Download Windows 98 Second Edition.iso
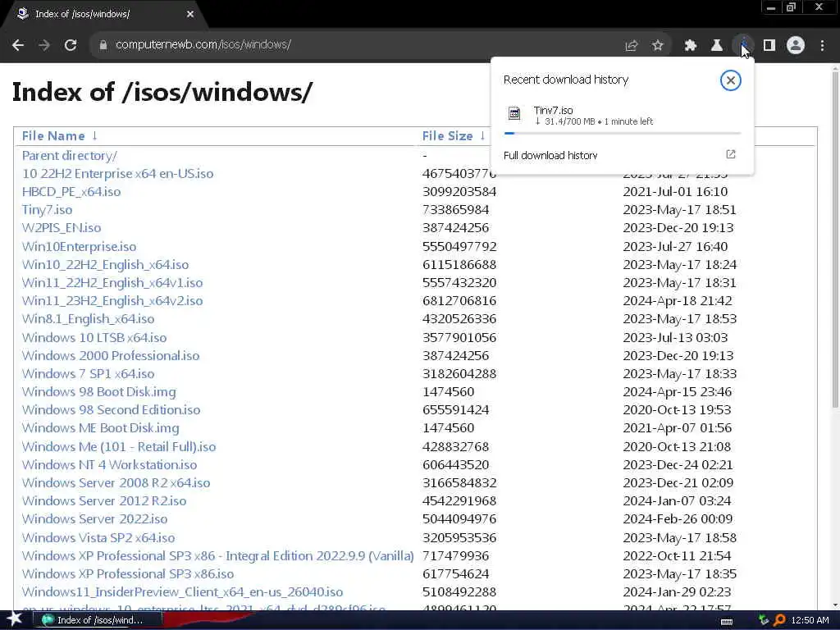The height and width of the screenshot is (630, 840). [111, 410]
